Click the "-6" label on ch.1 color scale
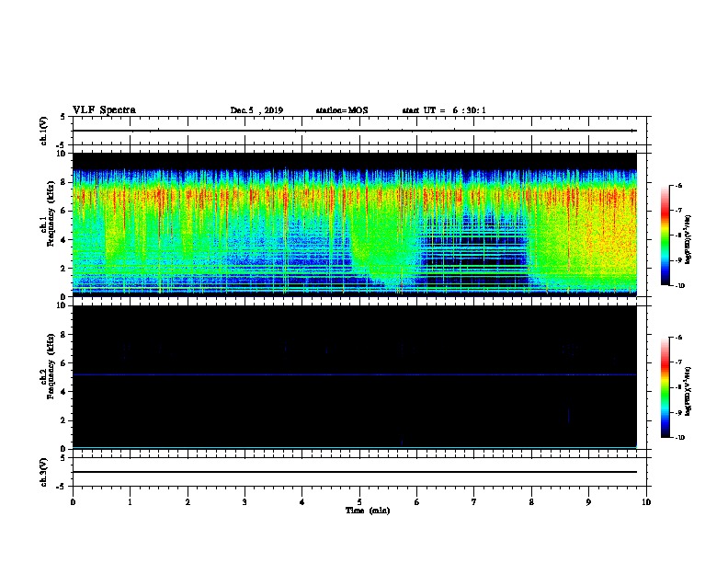 click(x=678, y=186)
